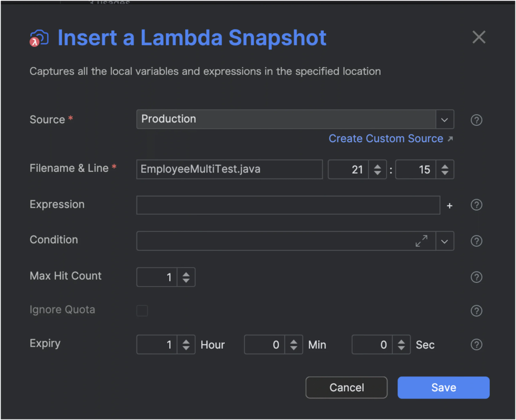Enable the Ignore Quota checkbox

pos(143,311)
